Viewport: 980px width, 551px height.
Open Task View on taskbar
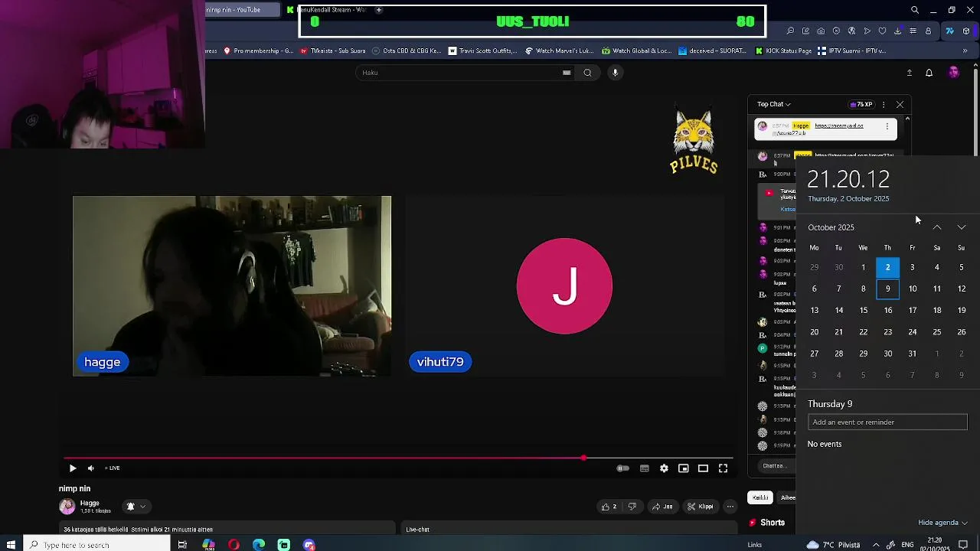(182, 545)
